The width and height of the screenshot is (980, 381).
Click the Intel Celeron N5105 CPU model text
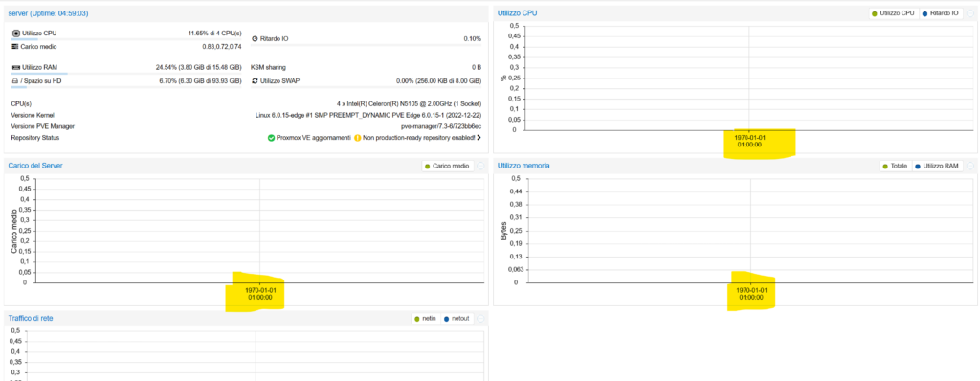410,103
